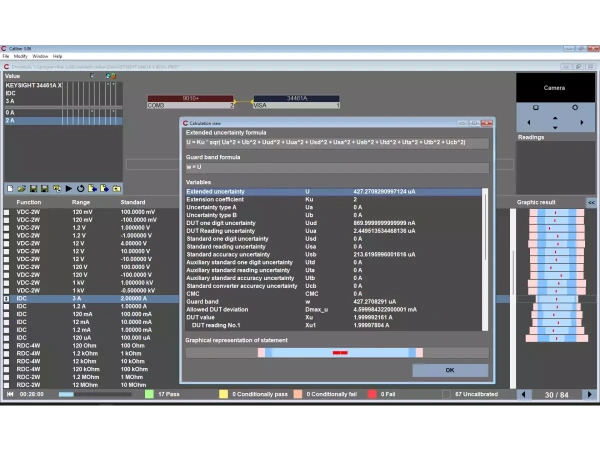Click the first save disk icon
Viewport: 600px width, 450px height.
[x=32, y=188]
